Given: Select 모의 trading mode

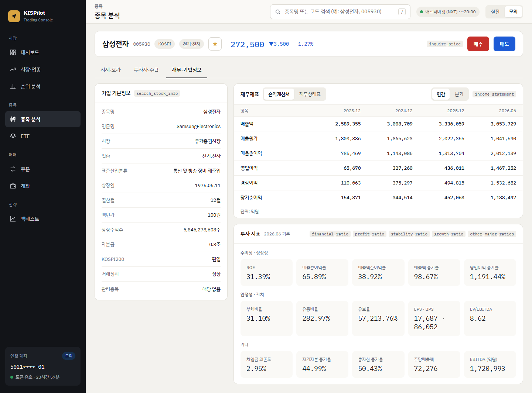Looking at the screenshot, I should pyautogui.click(x=513, y=12).
